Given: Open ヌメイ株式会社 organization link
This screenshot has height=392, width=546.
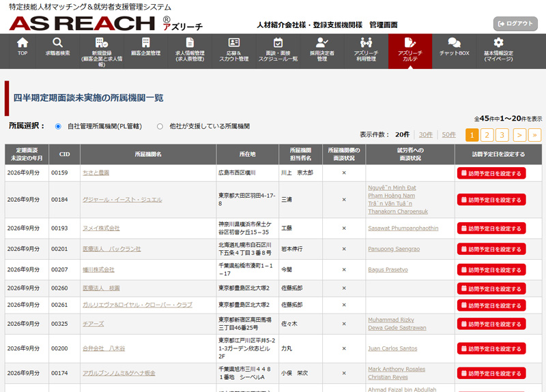Looking at the screenshot, I should [101, 228].
